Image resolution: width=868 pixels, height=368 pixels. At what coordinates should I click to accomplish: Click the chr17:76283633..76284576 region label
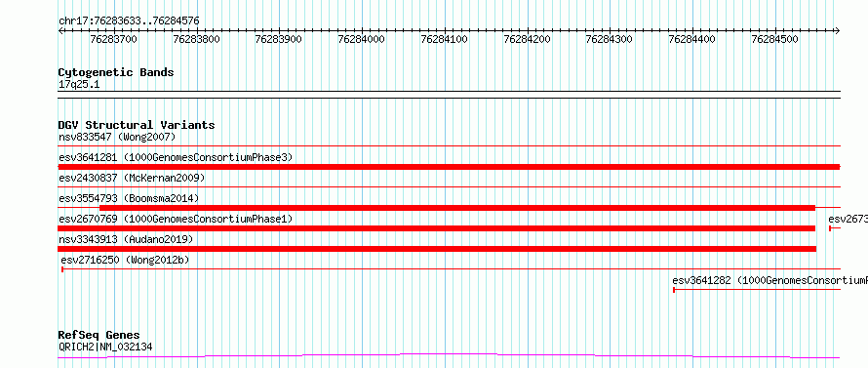(x=129, y=21)
